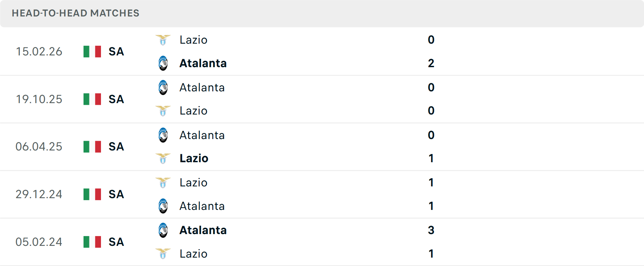
Task: Click the Atalanta badge in the 19.10.25 row
Action: pyautogui.click(x=163, y=87)
